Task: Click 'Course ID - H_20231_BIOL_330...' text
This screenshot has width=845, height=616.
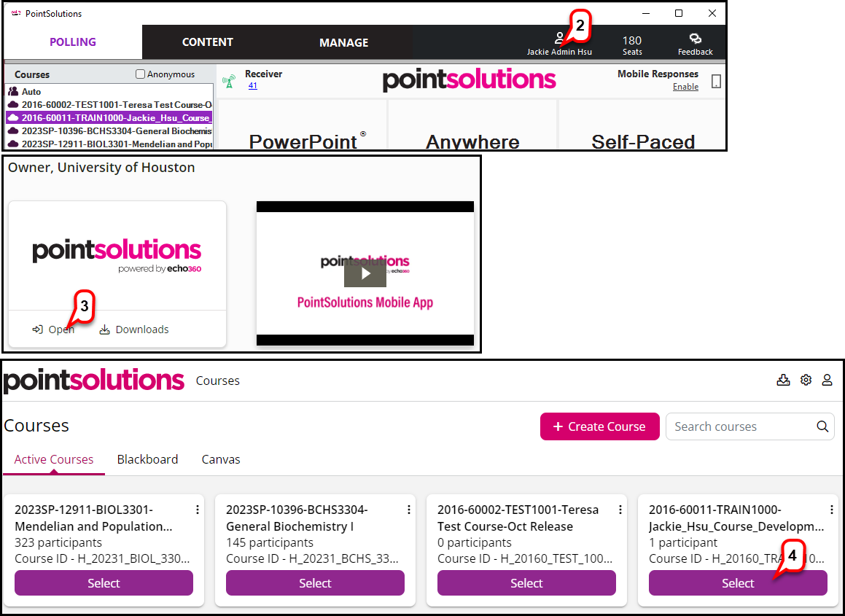Action: (102, 559)
